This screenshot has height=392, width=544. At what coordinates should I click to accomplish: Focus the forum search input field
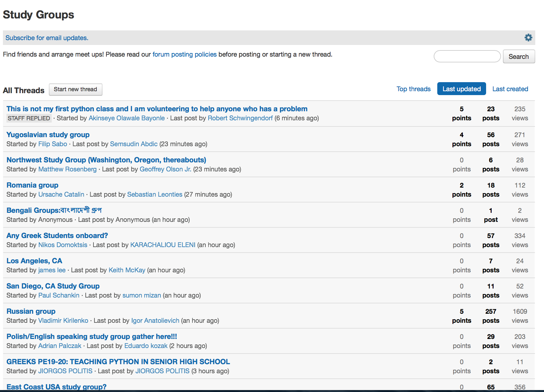click(467, 56)
